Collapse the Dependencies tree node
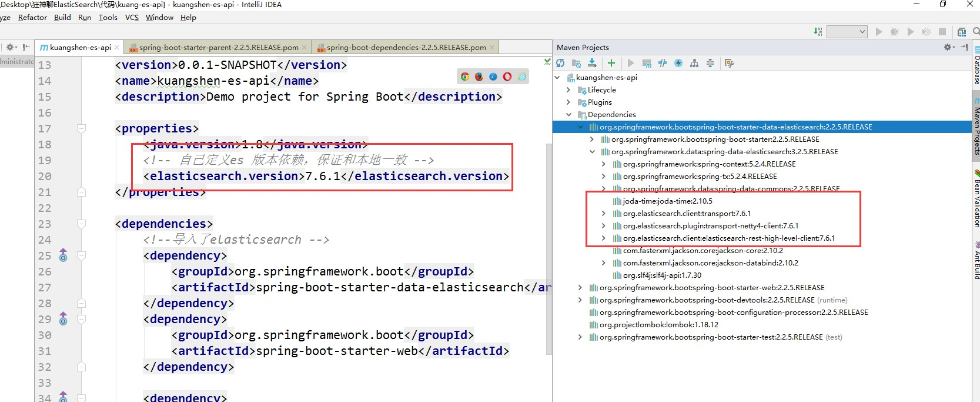The image size is (980, 402). point(568,115)
